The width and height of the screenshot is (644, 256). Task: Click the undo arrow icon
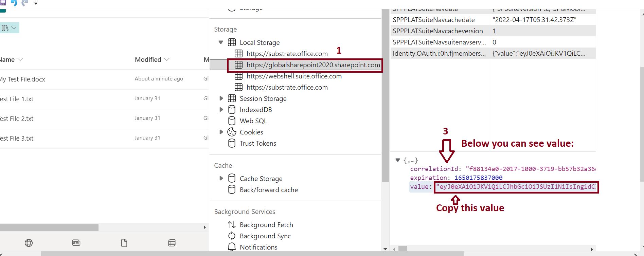[x=14, y=3]
